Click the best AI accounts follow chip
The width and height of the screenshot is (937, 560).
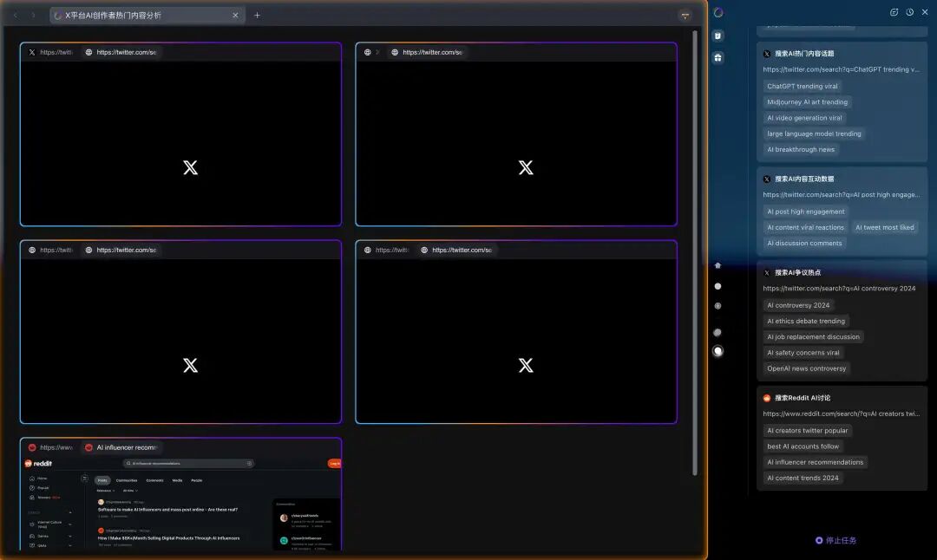coord(803,446)
